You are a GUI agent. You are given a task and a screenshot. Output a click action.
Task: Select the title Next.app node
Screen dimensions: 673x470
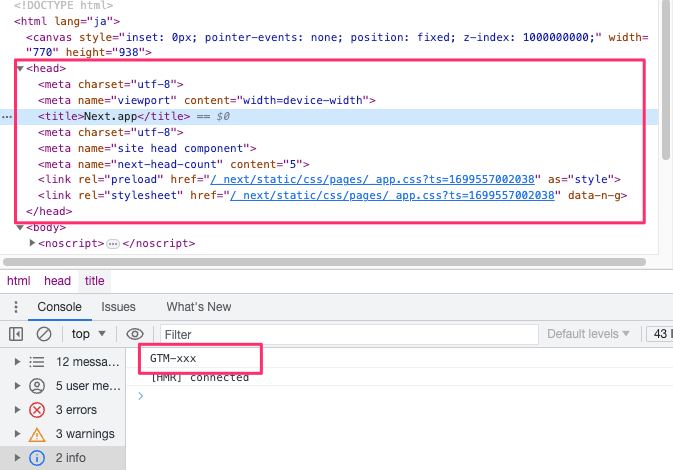(x=114, y=117)
